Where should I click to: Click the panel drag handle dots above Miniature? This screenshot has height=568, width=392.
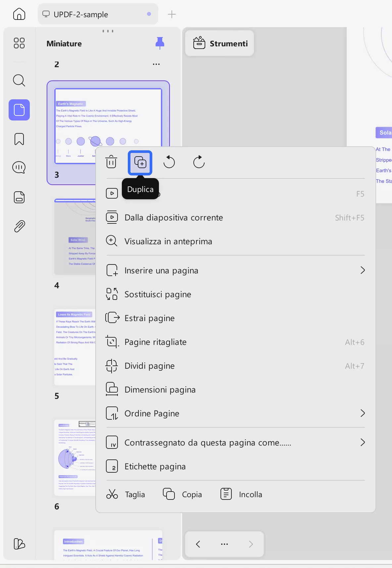click(108, 31)
